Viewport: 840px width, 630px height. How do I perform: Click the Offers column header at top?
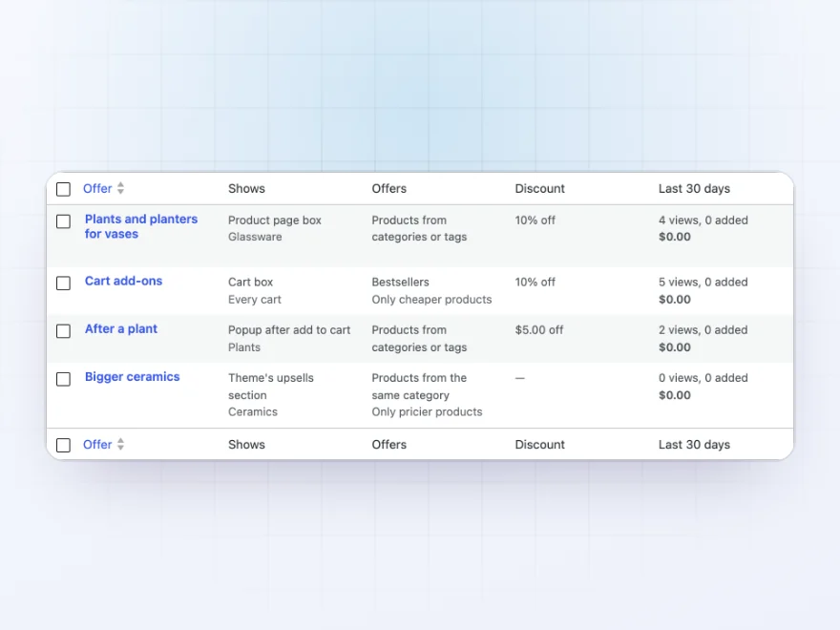pos(388,189)
